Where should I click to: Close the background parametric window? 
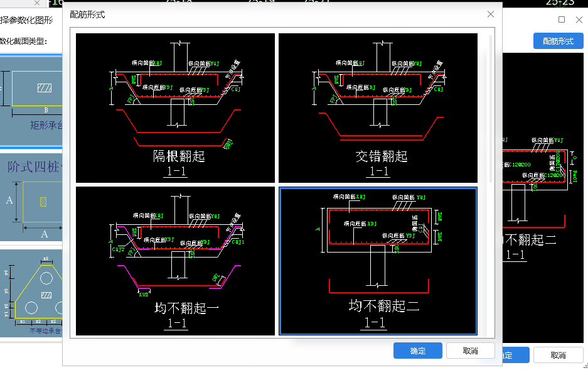pyautogui.click(x=579, y=19)
